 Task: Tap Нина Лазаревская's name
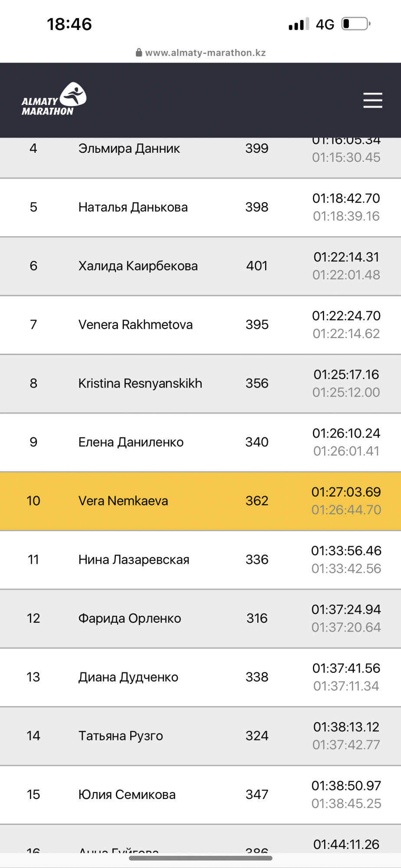(x=134, y=559)
